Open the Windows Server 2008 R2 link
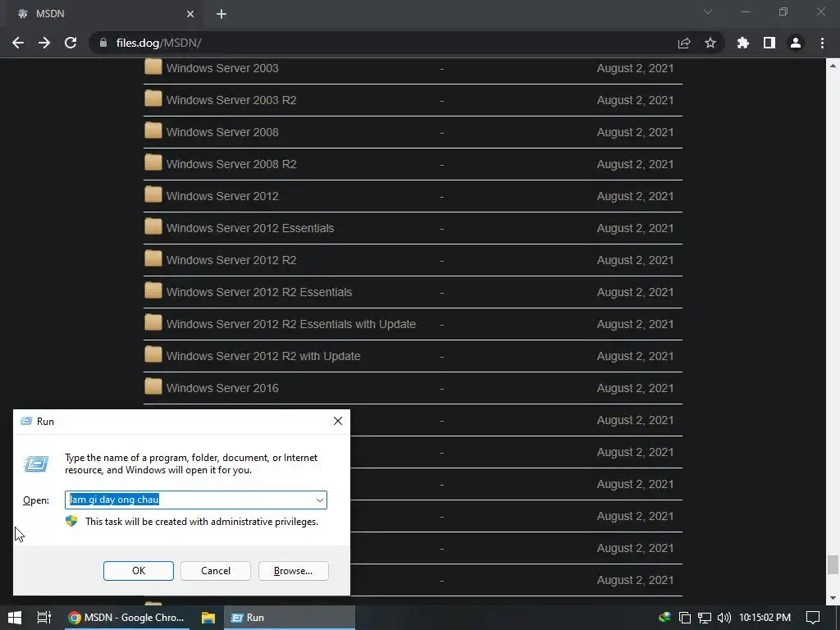This screenshot has width=840, height=630. [x=231, y=164]
